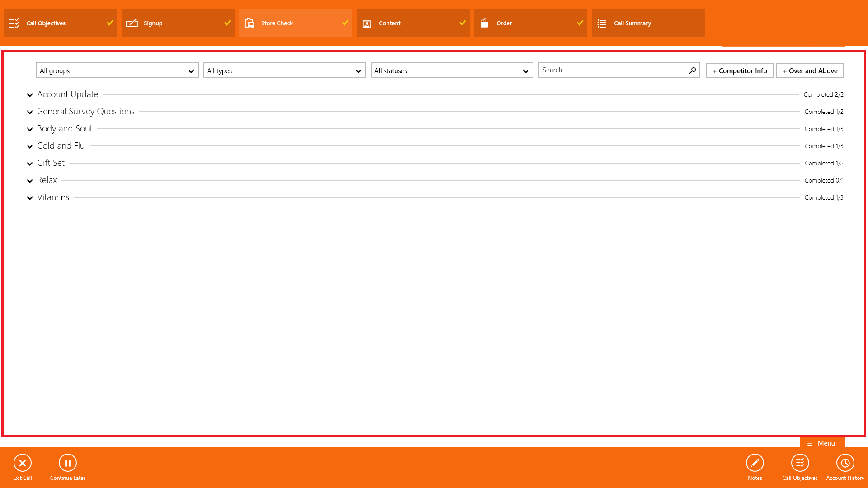
Task: Open the All types dropdown
Action: [284, 71]
